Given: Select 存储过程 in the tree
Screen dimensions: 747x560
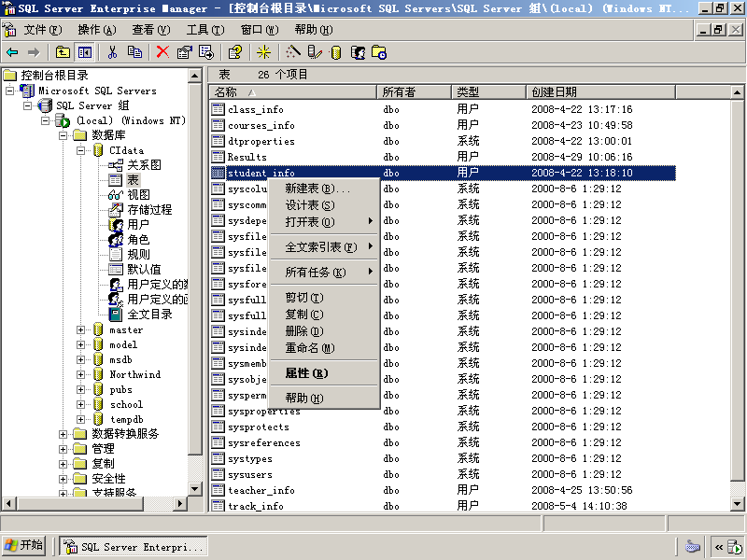Looking at the screenshot, I should point(149,209).
